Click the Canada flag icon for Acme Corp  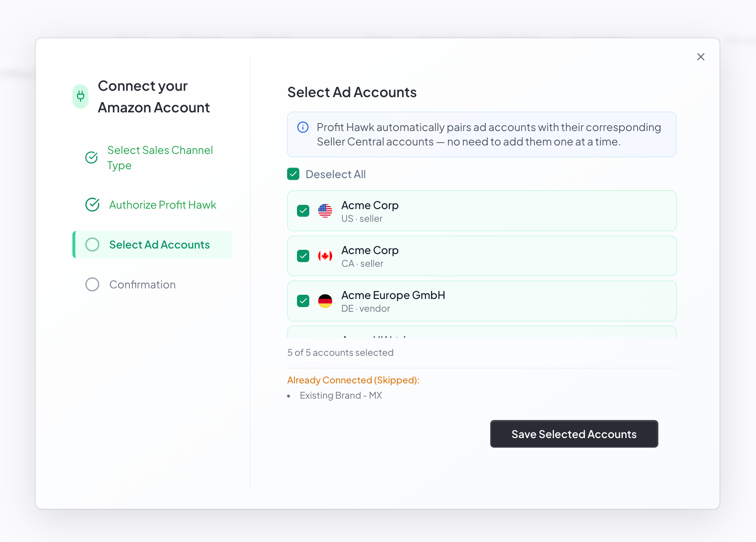(325, 256)
